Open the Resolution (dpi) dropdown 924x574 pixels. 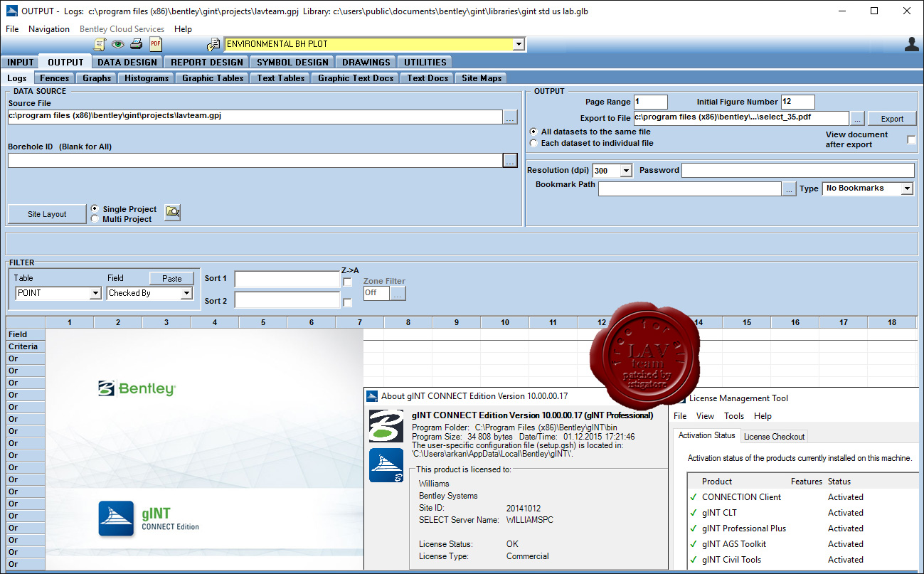(626, 171)
